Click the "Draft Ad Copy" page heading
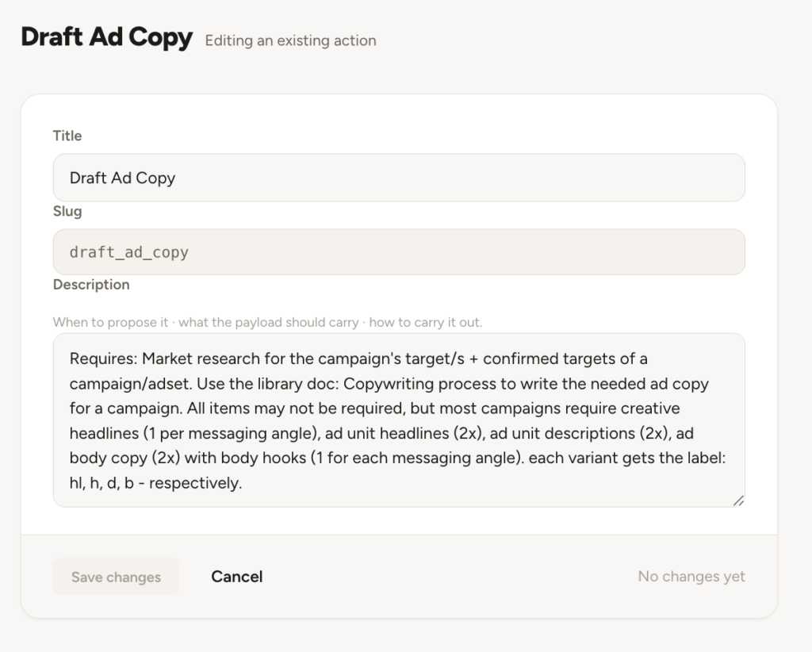This screenshot has width=812, height=652. click(107, 38)
